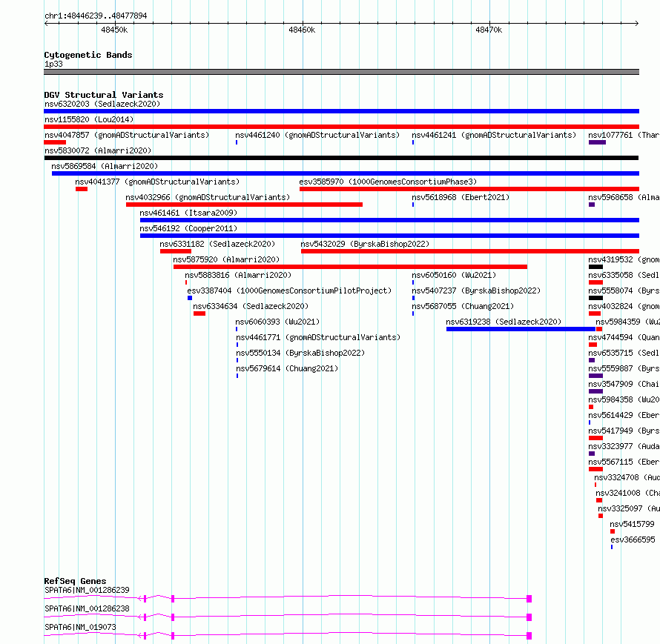
Task: Open nsv461461 (Itsara2009) label
Action: (x=188, y=213)
